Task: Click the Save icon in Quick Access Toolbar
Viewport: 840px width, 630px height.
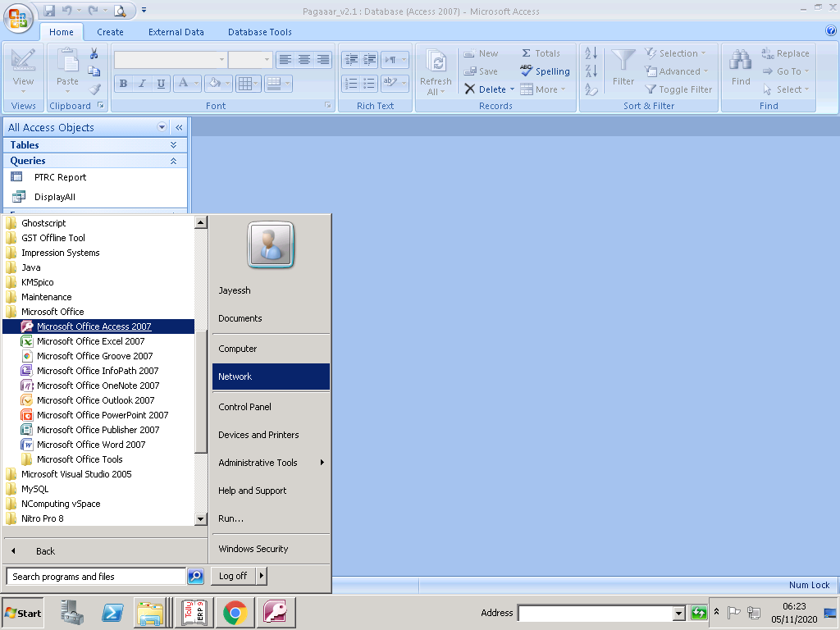Action: pyautogui.click(x=49, y=10)
